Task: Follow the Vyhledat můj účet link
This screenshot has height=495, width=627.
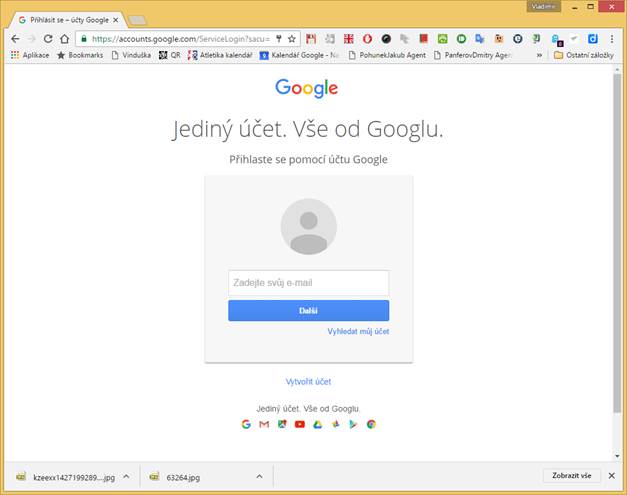Action: pos(358,331)
